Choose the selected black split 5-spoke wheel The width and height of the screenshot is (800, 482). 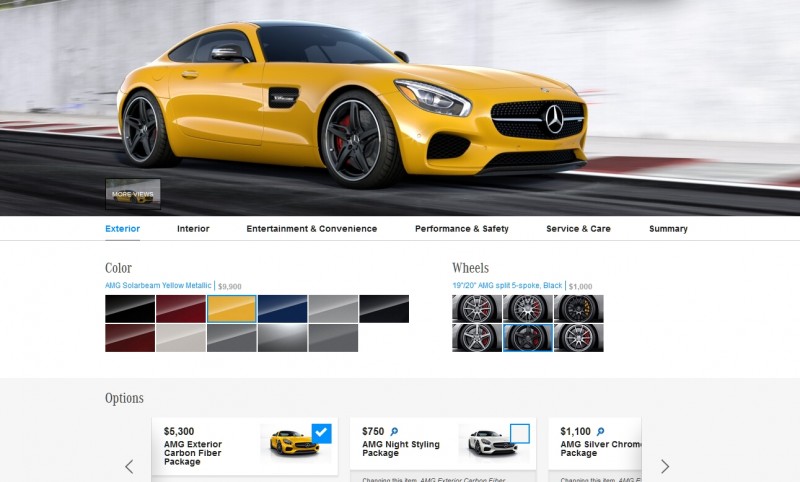point(528,338)
